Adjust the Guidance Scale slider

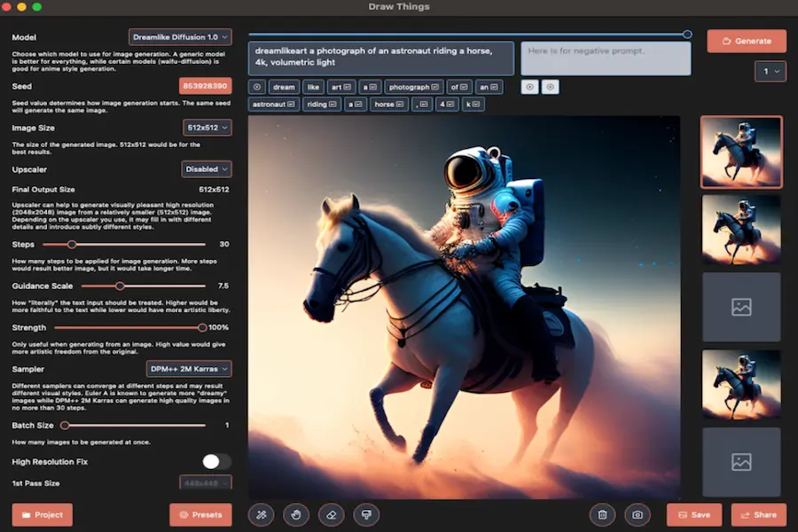pos(120,286)
